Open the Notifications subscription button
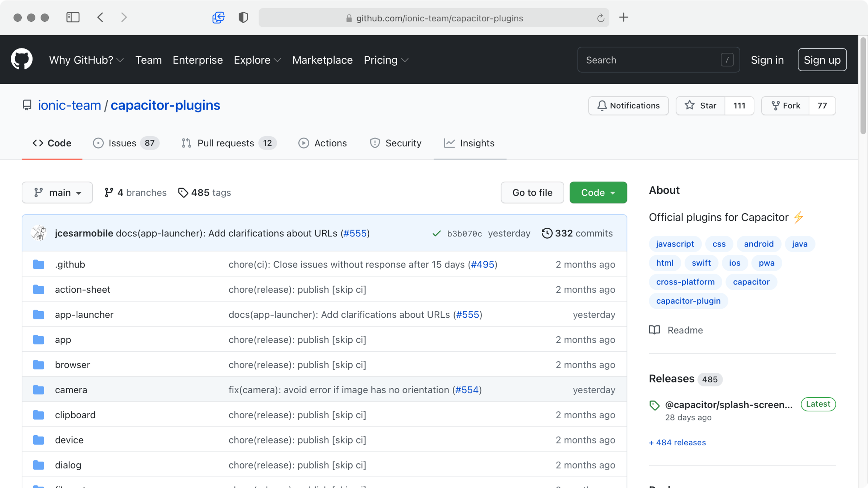Screen dimensions: 868x488 [x=628, y=106]
